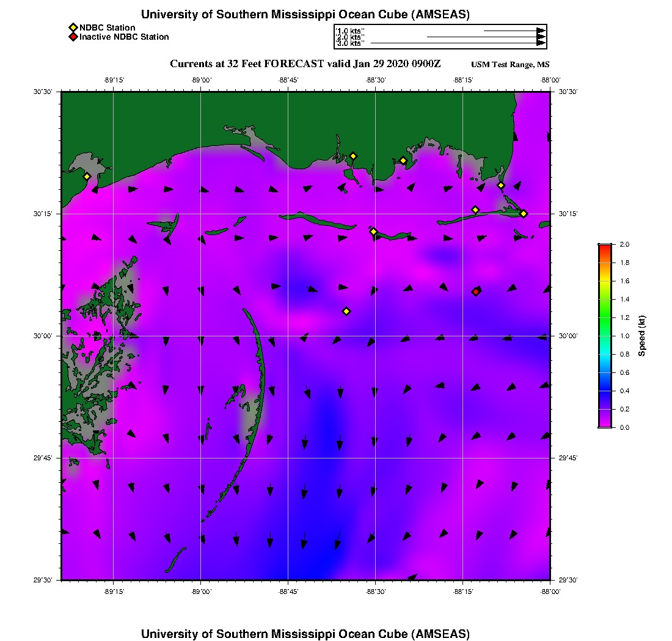Click the yellow NDBC Station diamond in the legend
Image resolution: width=672 pixels, height=641 pixels.
(73, 27)
